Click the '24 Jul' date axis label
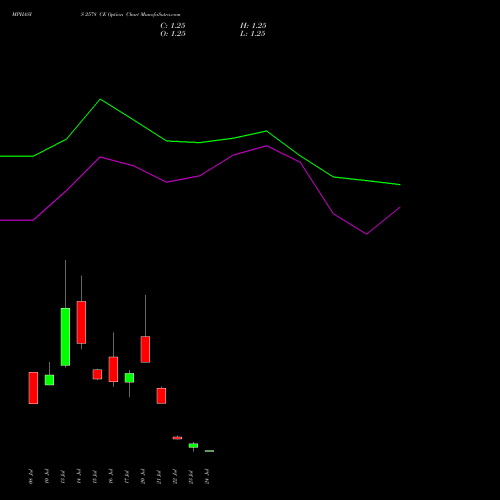 [x=207, y=476]
